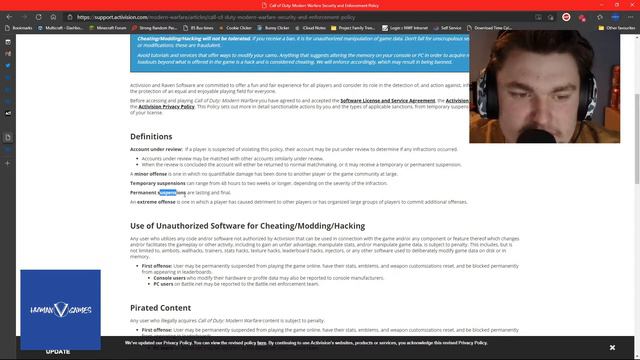Select the Twitter tab in sidebar
This screenshot has height=360, width=640.
tap(8, 65)
